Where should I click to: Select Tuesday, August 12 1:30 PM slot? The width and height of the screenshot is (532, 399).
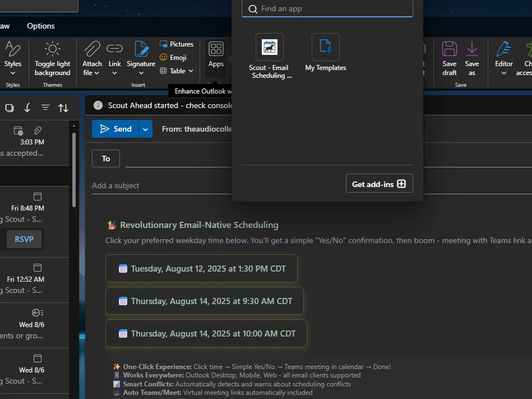tap(202, 268)
